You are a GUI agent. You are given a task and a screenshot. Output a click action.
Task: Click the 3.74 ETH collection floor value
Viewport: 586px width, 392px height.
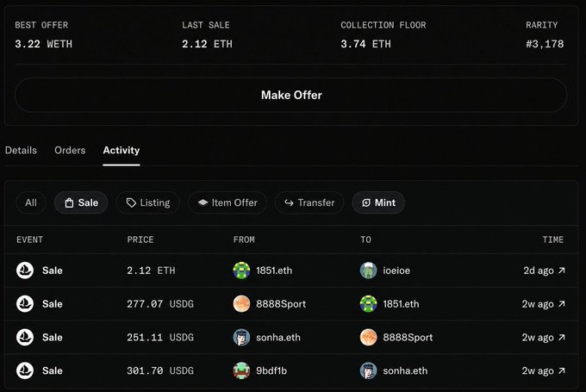click(366, 44)
